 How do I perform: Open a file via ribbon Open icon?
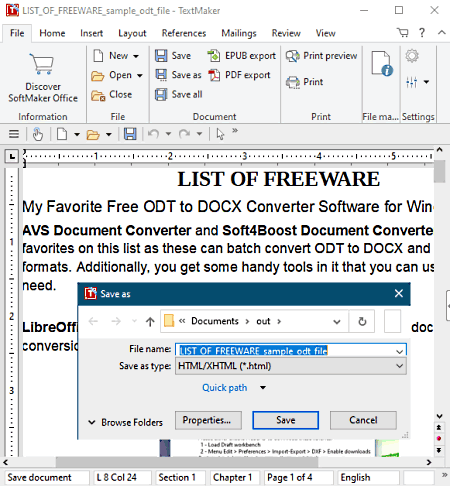(97, 76)
